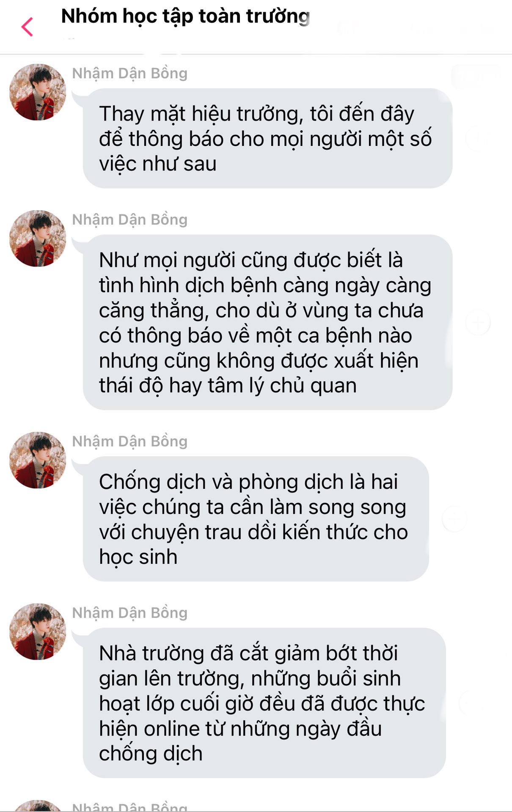Open avatar beside 'Chống dịch và phòng dịch' message
512x812 pixels.
coord(38,460)
